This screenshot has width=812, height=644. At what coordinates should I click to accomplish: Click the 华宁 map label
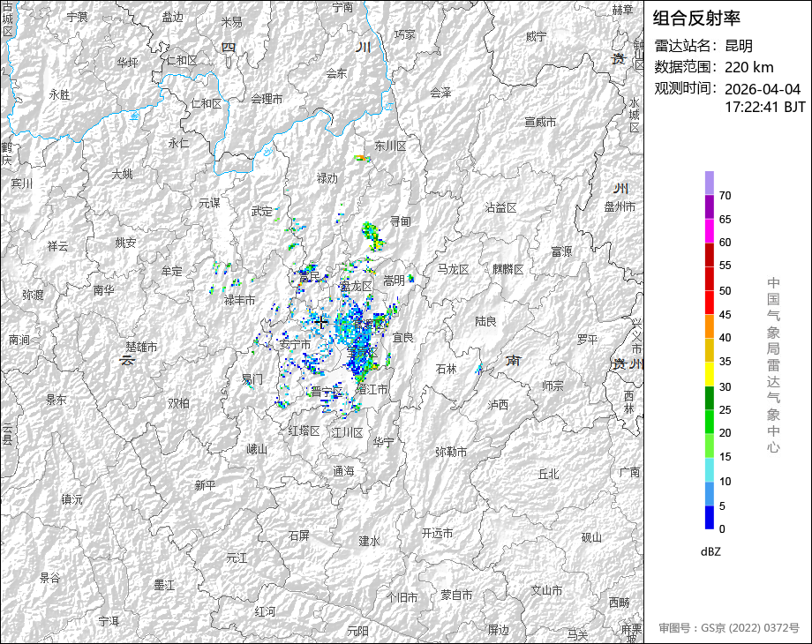tap(383, 443)
